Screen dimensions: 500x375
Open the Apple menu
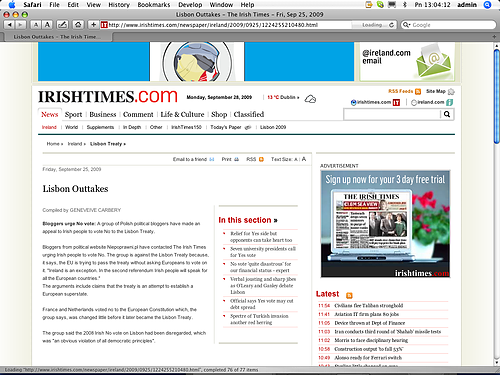pyautogui.click(x=12, y=5)
